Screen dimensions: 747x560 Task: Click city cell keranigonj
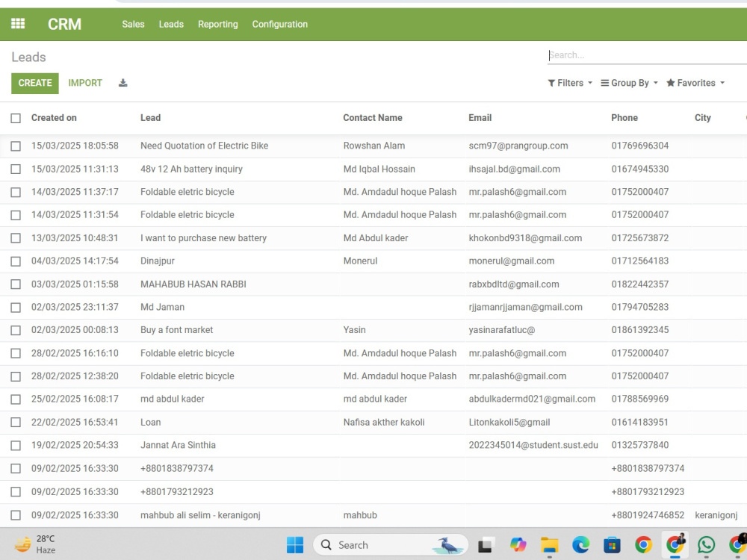tap(716, 515)
